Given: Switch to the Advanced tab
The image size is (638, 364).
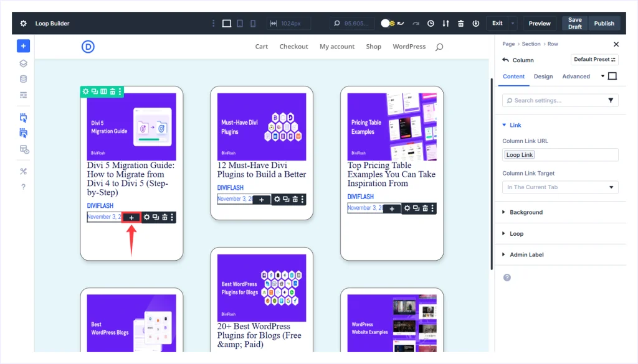Looking at the screenshot, I should [x=576, y=77].
